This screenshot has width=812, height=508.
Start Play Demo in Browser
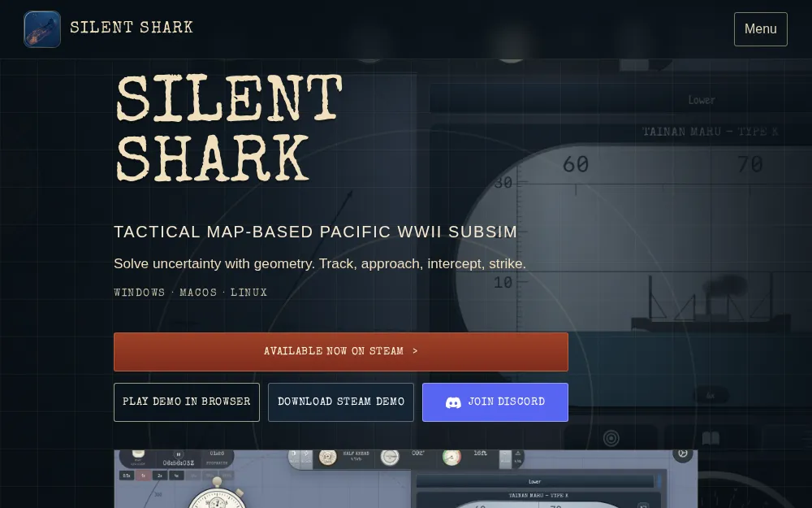[x=187, y=402]
